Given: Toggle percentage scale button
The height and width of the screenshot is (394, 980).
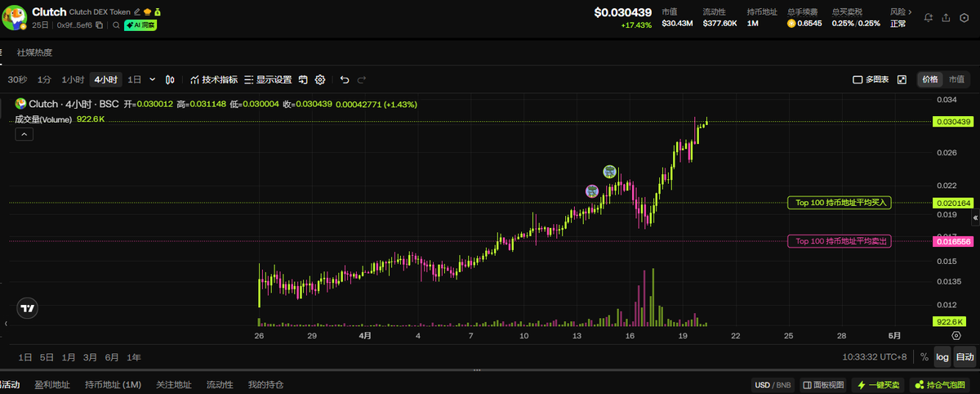Looking at the screenshot, I should (924, 357).
